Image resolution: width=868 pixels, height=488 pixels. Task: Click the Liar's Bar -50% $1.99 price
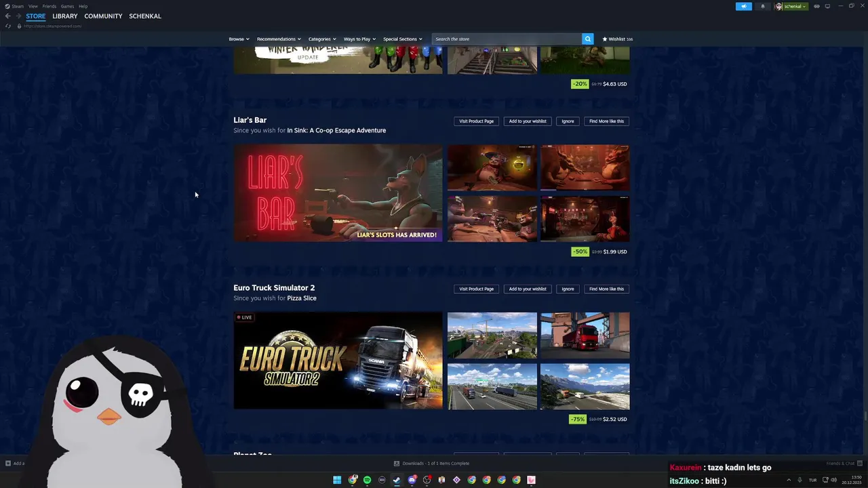point(599,251)
